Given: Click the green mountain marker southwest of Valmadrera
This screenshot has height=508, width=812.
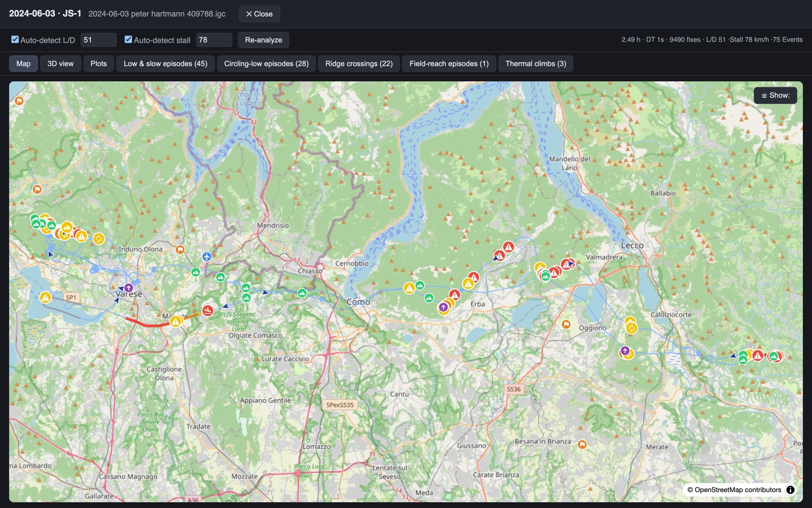Looking at the screenshot, I should [x=545, y=276].
